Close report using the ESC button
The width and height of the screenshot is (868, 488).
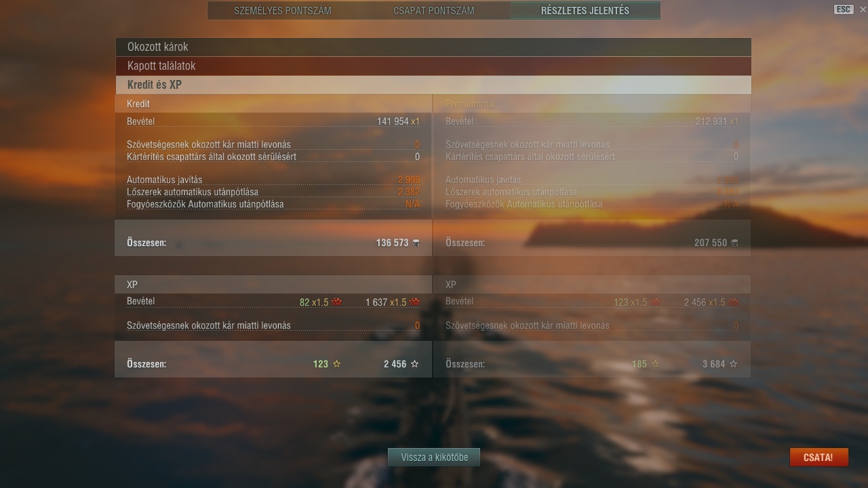[844, 9]
